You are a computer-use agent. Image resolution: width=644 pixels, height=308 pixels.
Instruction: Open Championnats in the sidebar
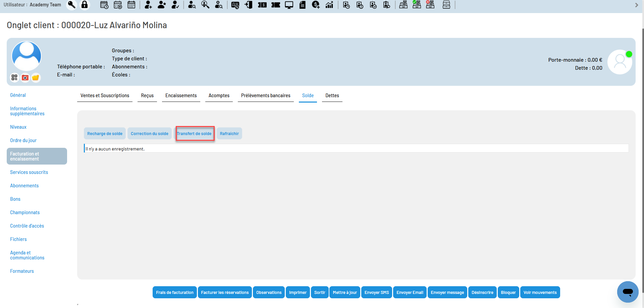pyautogui.click(x=25, y=212)
